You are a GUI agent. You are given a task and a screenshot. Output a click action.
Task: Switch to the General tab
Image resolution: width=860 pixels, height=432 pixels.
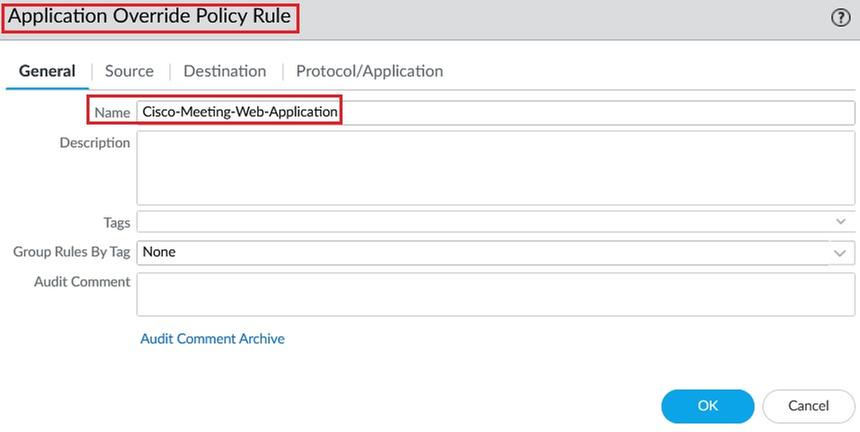[47, 71]
